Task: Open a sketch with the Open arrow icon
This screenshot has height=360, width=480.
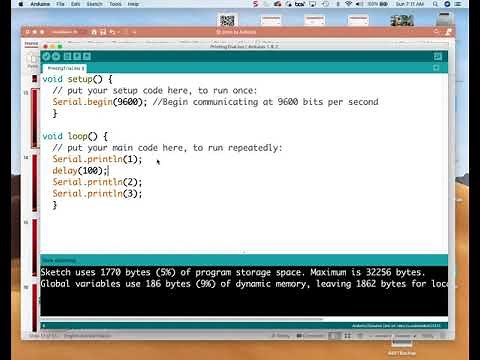Action: pos(77,56)
